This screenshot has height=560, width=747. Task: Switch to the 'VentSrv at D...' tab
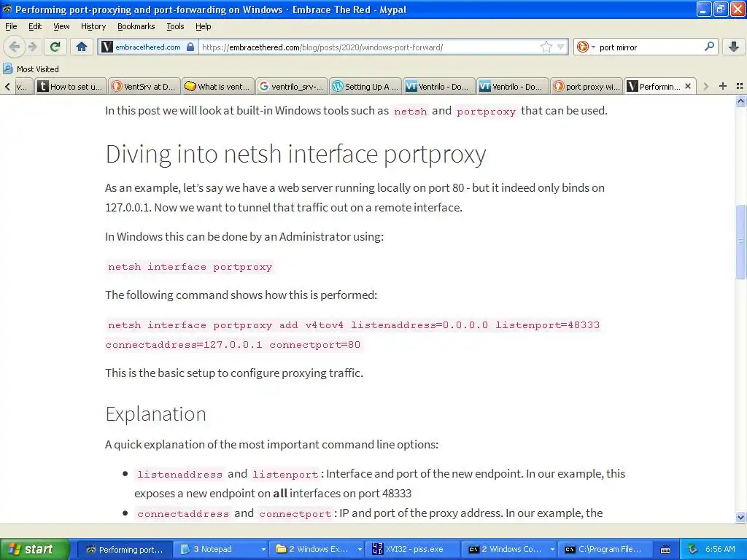144,86
